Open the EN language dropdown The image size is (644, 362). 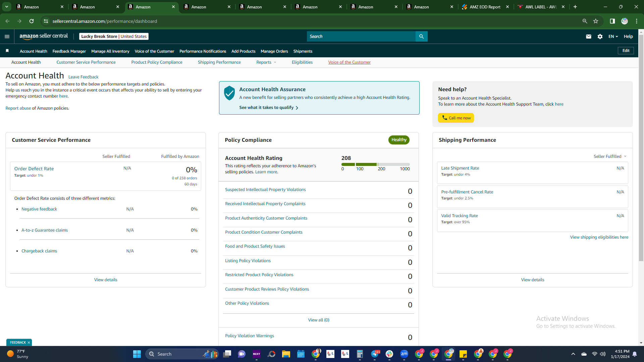tap(613, 37)
